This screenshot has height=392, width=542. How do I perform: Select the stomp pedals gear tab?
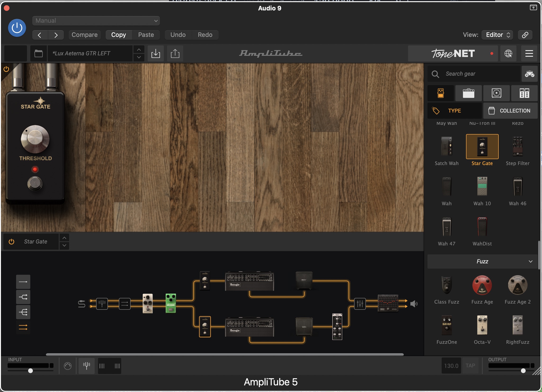pos(441,93)
